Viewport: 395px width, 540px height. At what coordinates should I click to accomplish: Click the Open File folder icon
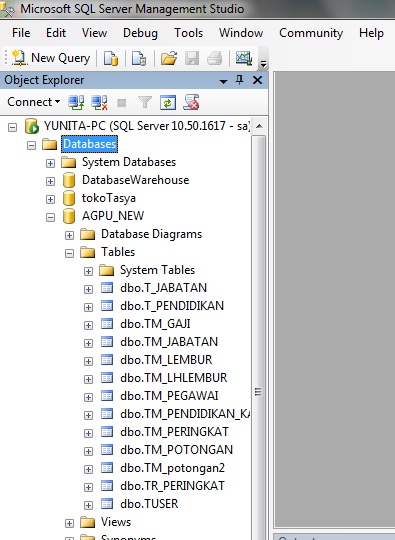(169, 58)
